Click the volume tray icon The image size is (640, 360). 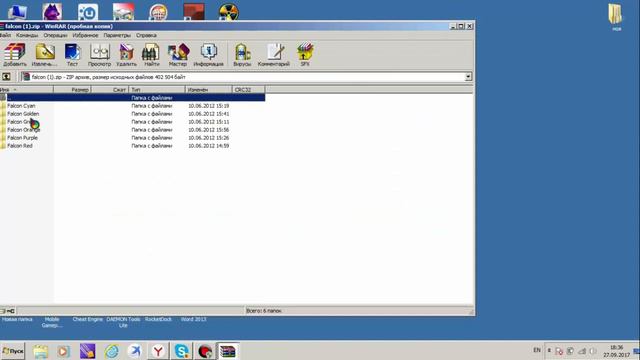[593, 351]
